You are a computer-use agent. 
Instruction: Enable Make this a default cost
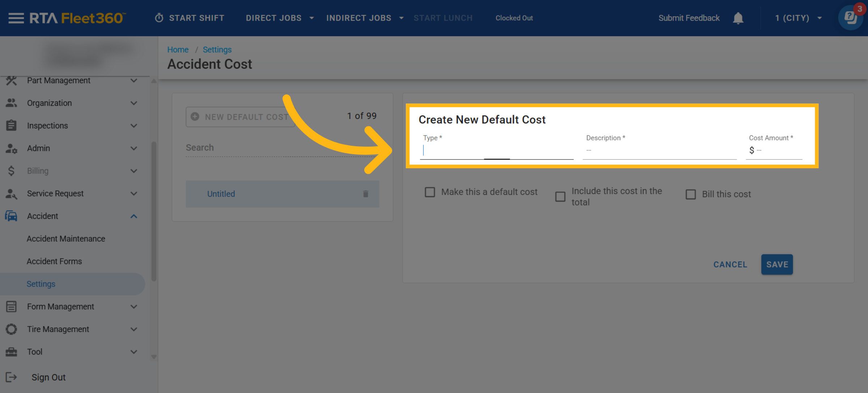coord(430,192)
